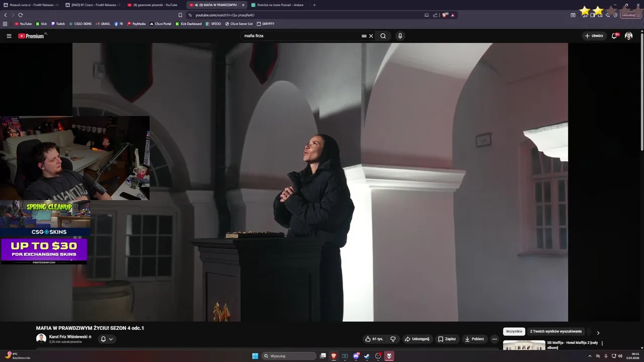Open SPZOO bookmark

pos(213,24)
